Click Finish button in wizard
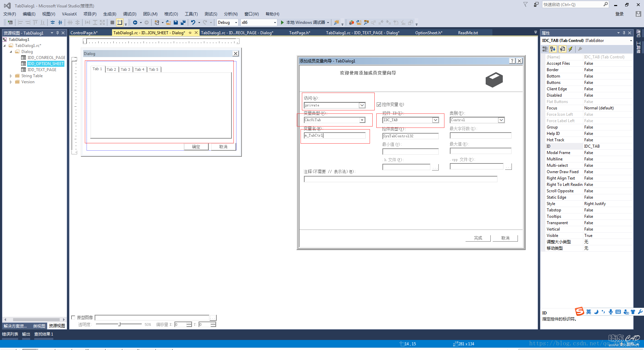 point(478,238)
